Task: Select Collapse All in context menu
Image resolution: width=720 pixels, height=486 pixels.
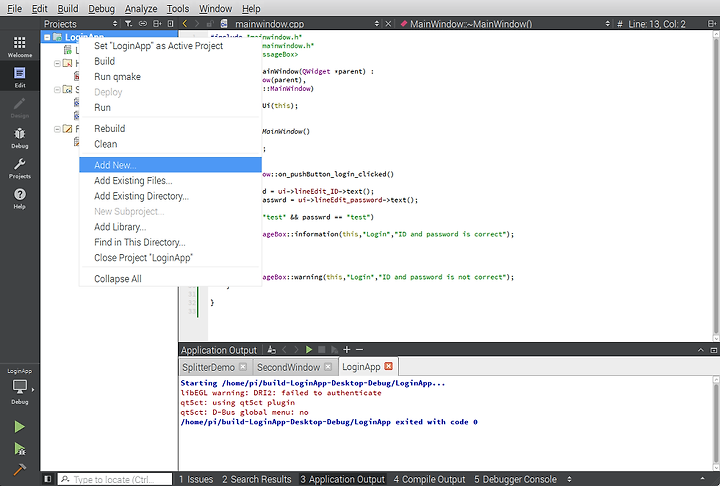Action: 170,279
